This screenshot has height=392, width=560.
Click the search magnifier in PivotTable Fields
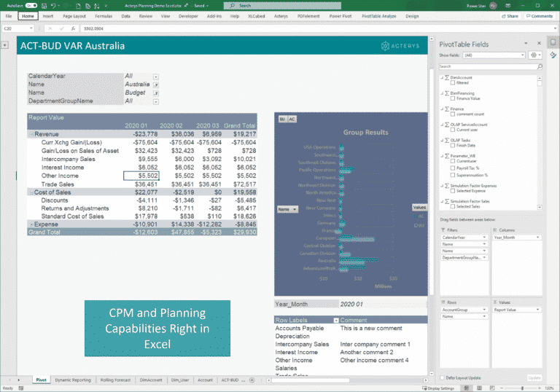(539, 66)
